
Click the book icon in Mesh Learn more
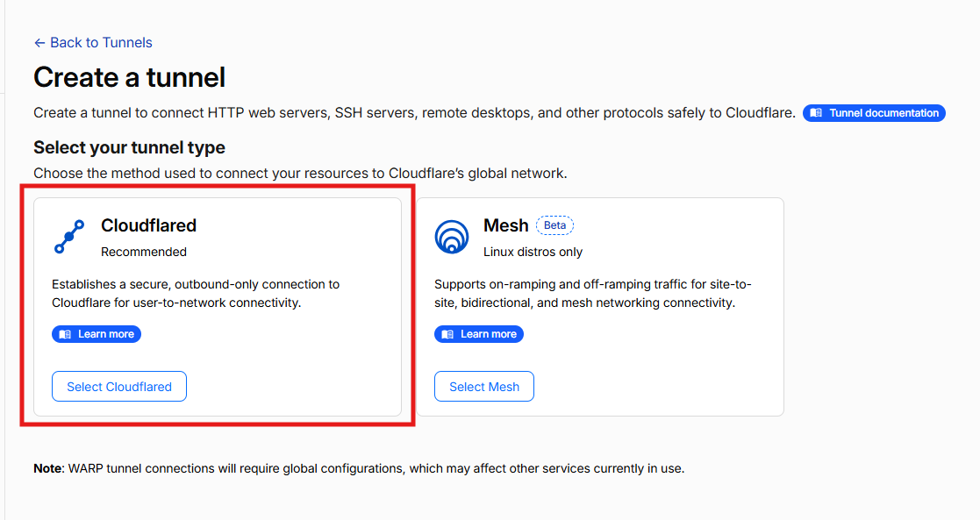[x=447, y=334]
